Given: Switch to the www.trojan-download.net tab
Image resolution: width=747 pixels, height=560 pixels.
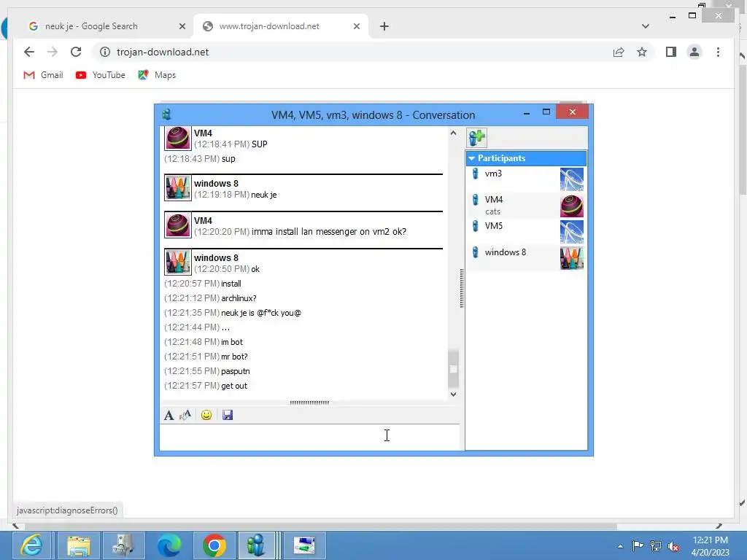Looking at the screenshot, I should tap(281, 26).
